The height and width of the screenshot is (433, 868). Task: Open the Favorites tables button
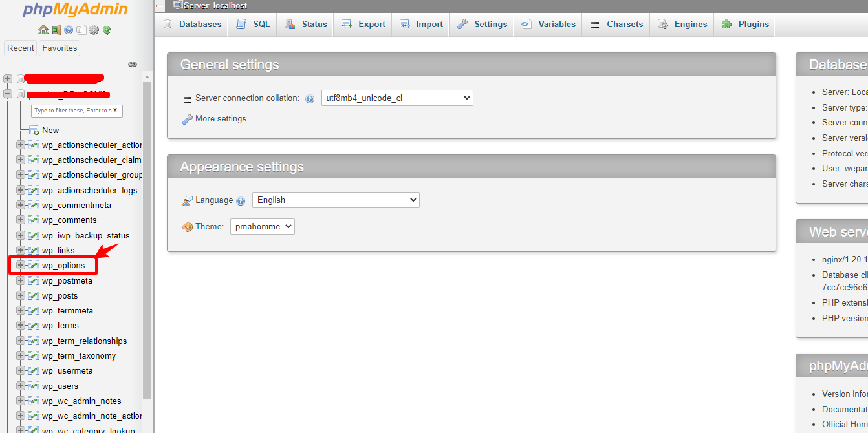tap(60, 48)
